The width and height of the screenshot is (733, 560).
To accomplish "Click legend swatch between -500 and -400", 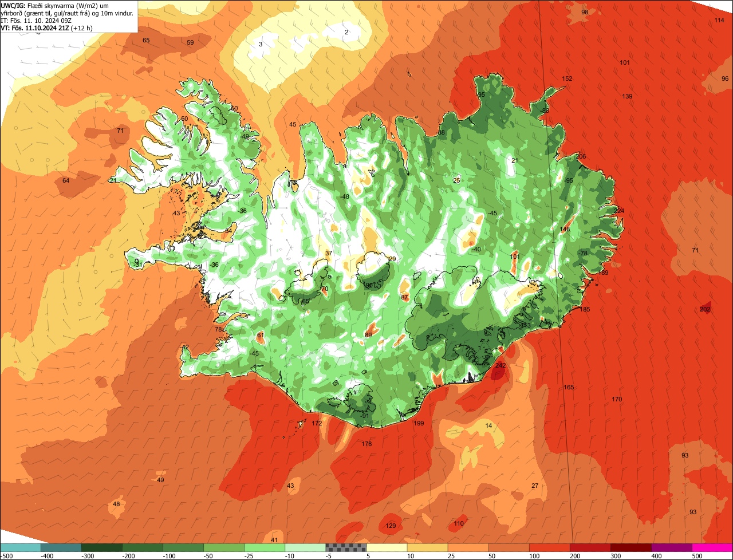I will coord(20,547).
